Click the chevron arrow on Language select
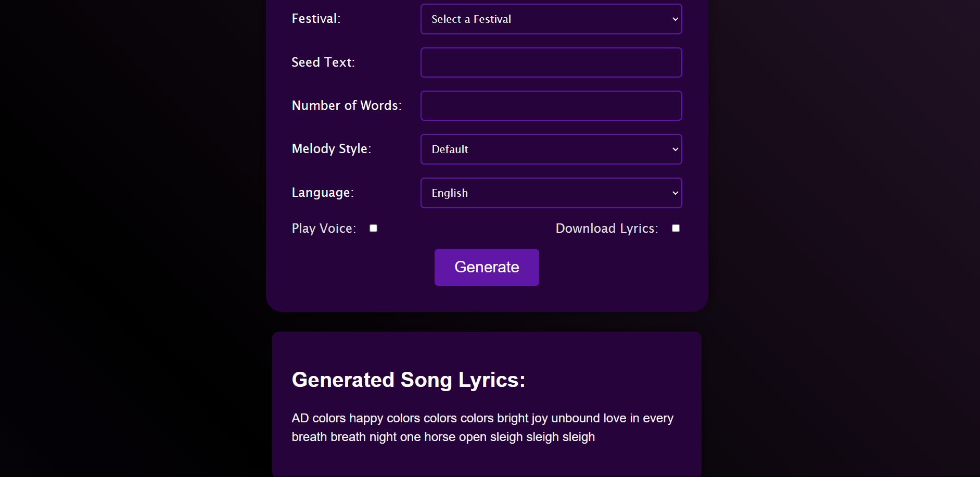 coord(675,193)
